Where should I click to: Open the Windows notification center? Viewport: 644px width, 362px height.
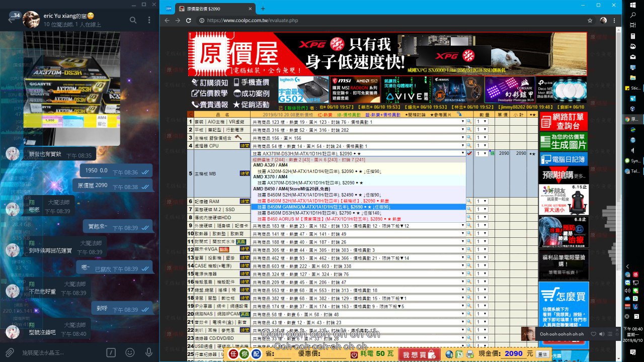(x=633, y=353)
